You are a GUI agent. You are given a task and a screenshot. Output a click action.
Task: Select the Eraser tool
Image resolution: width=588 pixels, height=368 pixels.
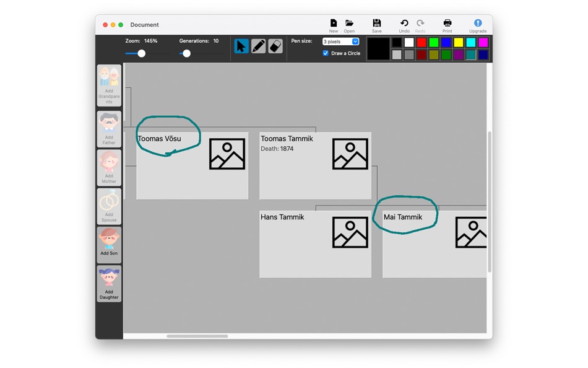coord(275,46)
